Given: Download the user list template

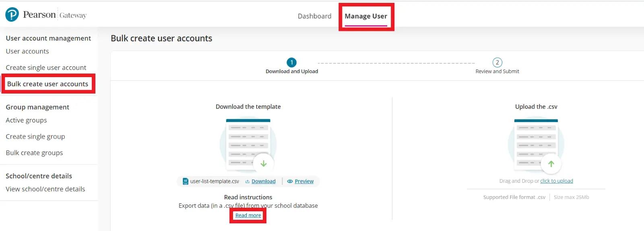Looking at the screenshot, I should (263, 182).
